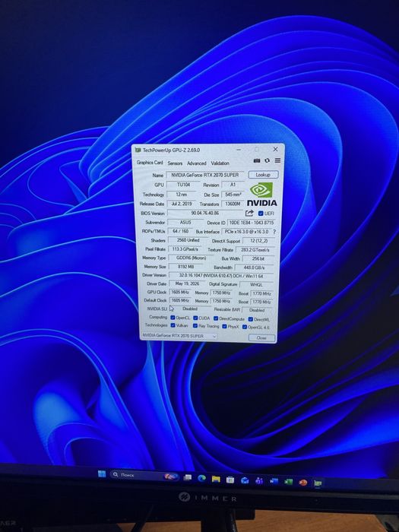Open the Mail app on the taskbar
399x532 pixels.
245,480
